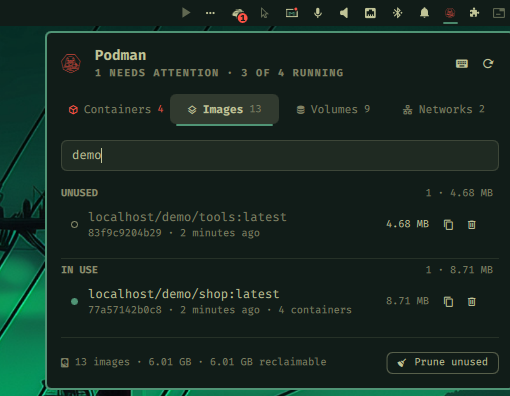This screenshot has height=396, width=510.
Task: Click the 1 NEEDS ATTENTION status text
Action: 157,73
